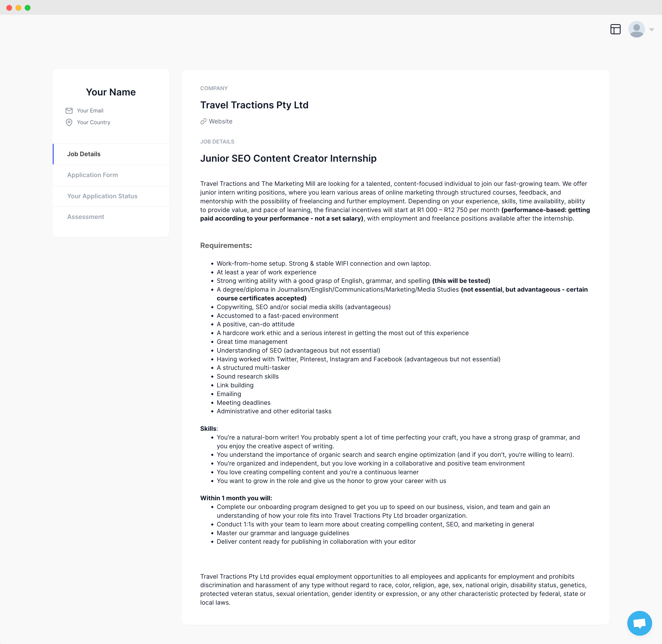
Task: Switch to Application Form tab
Action: click(x=111, y=175)
